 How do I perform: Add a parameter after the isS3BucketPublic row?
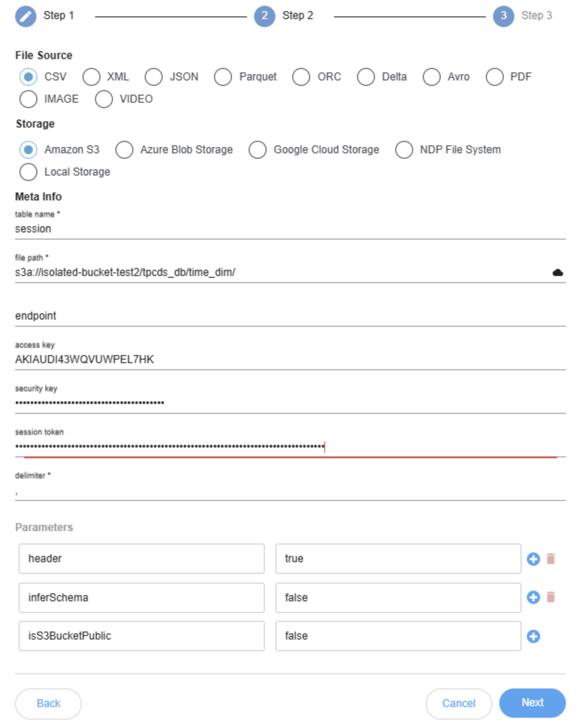coord(533,636)
